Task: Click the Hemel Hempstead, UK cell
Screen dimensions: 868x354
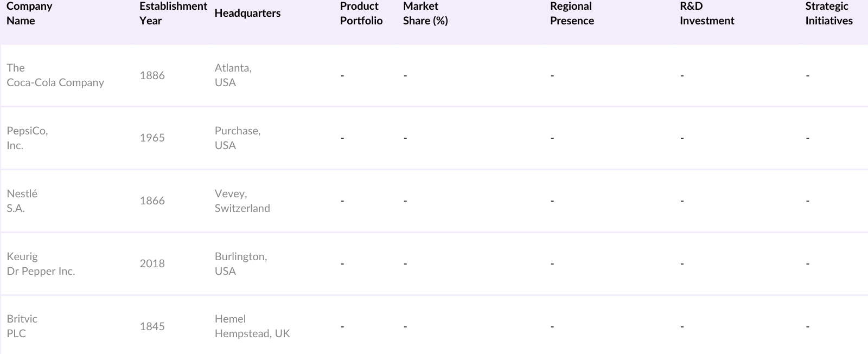Action: [x=252, y=326]
